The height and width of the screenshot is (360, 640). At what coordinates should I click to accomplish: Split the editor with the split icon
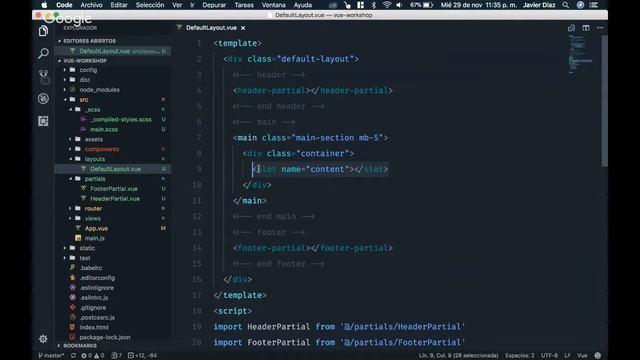(586, 28)
